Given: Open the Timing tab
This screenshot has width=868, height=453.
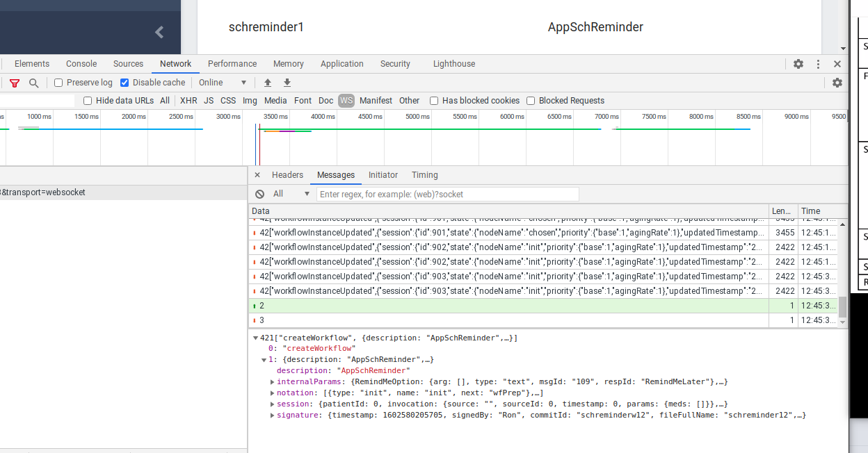Looking at the screenshot, I should pos(425,175).
